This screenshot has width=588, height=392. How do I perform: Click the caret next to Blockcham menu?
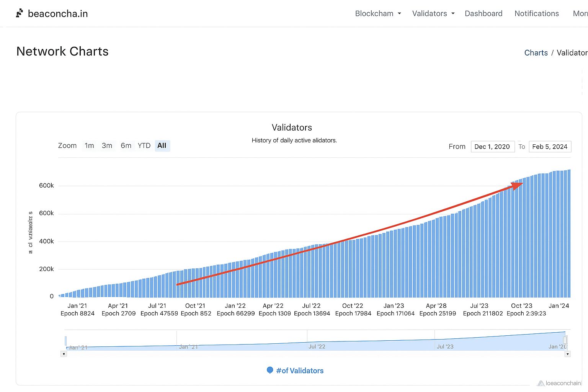pyautogui.click(x=400, y=13)
